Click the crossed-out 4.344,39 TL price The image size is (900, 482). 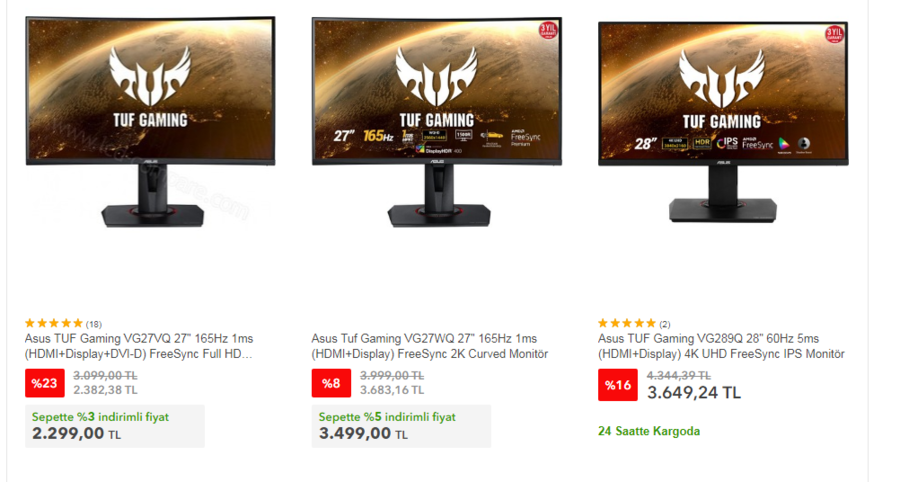(x=678, y=376)
